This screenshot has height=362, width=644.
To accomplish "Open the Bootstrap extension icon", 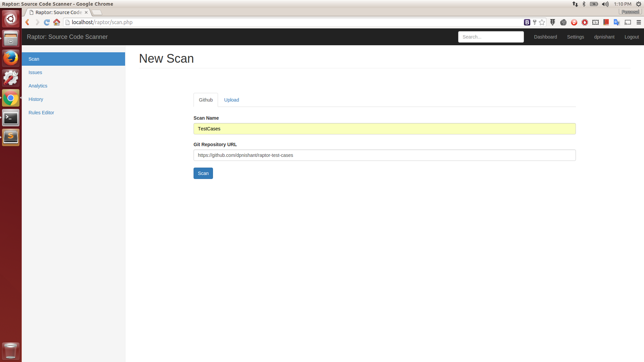I will (x=527, y=22).
